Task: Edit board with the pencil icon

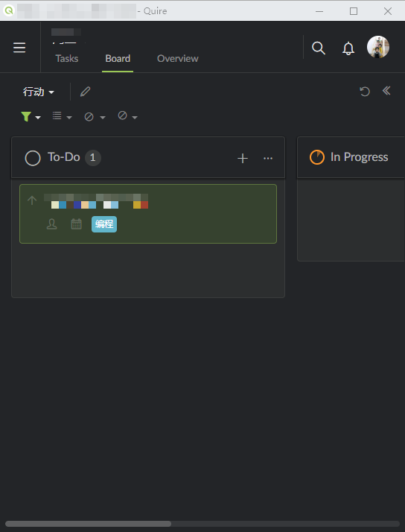Action: (86, 92)
